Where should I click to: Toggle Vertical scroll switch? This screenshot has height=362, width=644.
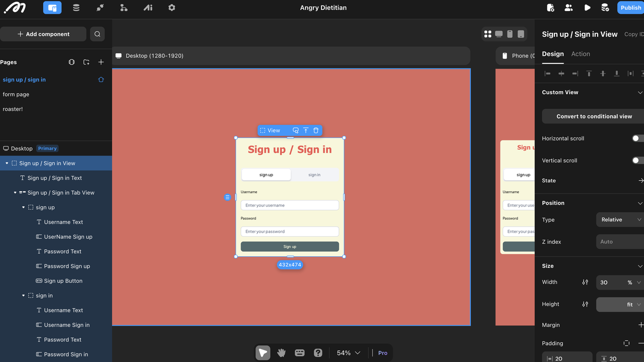[638, 161]
